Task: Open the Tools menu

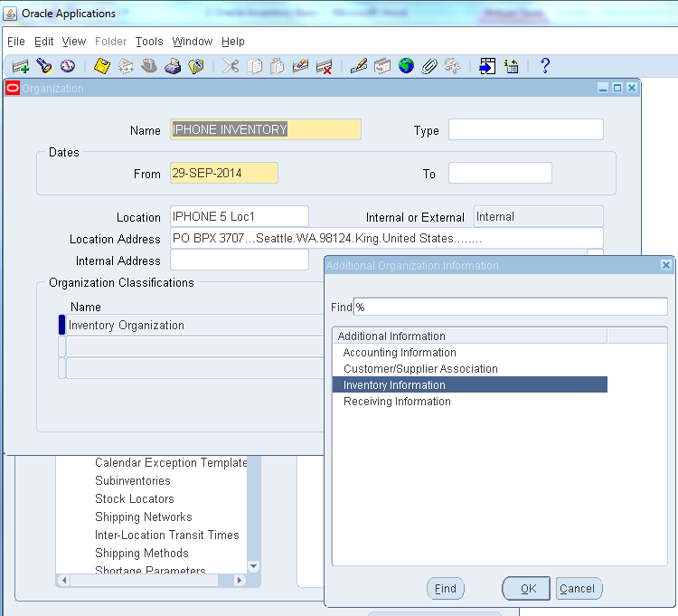Action: [x=149, y=42]
